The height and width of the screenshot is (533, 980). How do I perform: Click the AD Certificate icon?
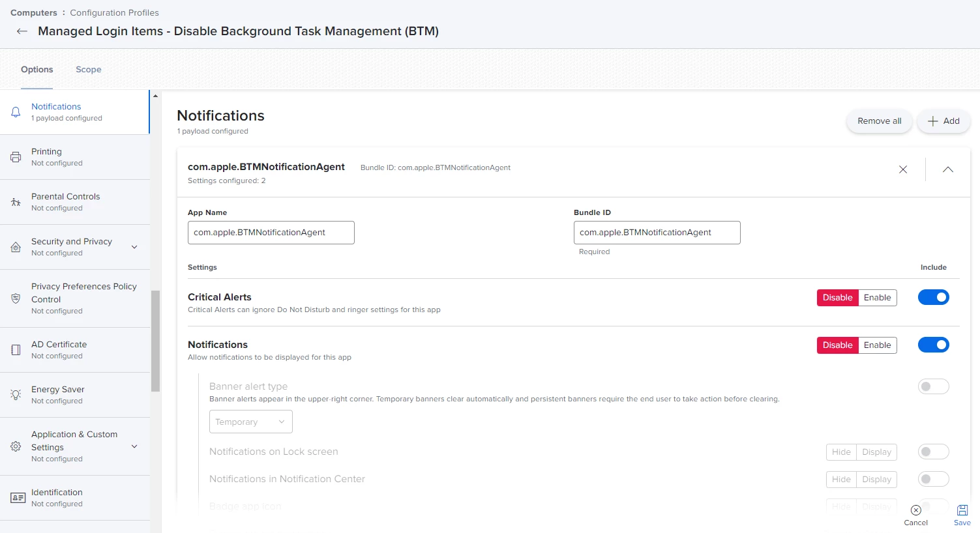[16, 350]
